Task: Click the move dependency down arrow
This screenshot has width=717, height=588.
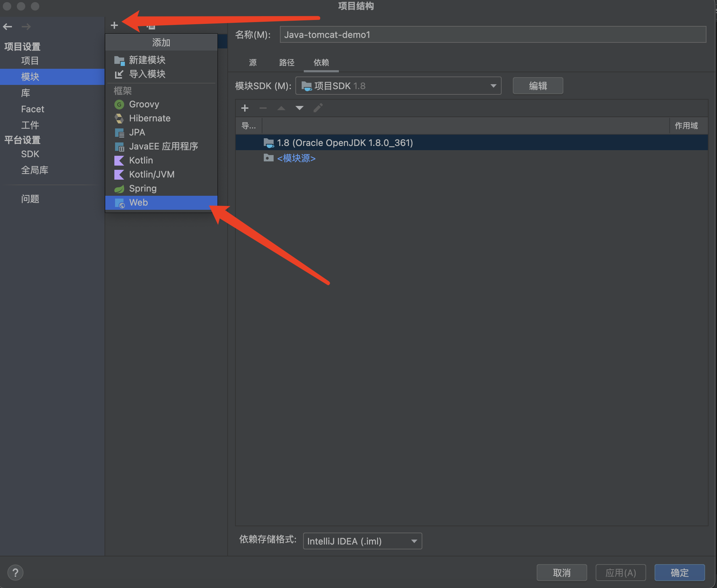Action: coord(299,108)
